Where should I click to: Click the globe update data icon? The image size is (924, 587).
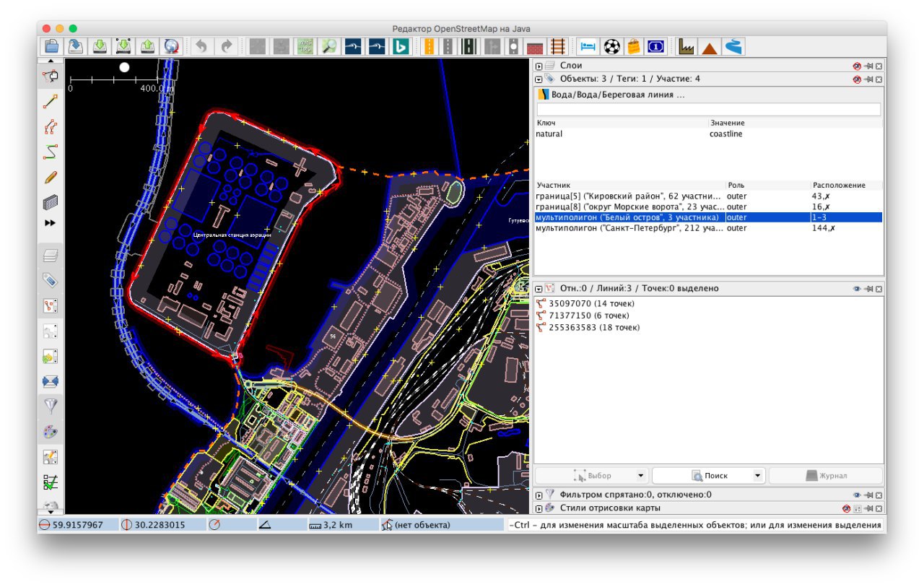[171, 46]
